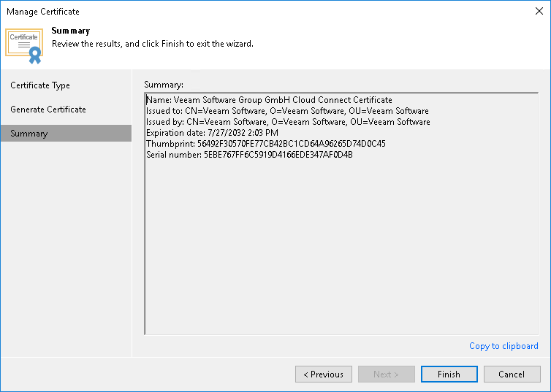This screenshot has width=551, height=392.
Task: Click the disabled Next button
Action: pyautogui.click(x=386, y=374)
